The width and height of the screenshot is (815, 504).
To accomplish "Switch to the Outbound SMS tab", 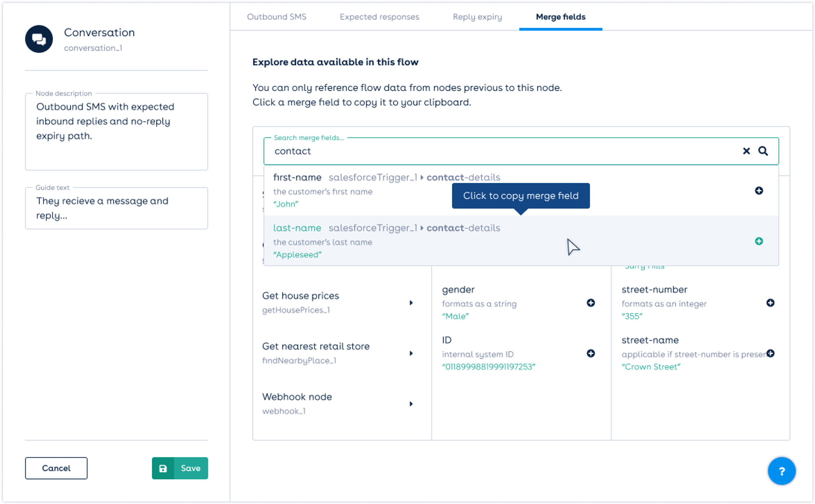I will (276, 17).
